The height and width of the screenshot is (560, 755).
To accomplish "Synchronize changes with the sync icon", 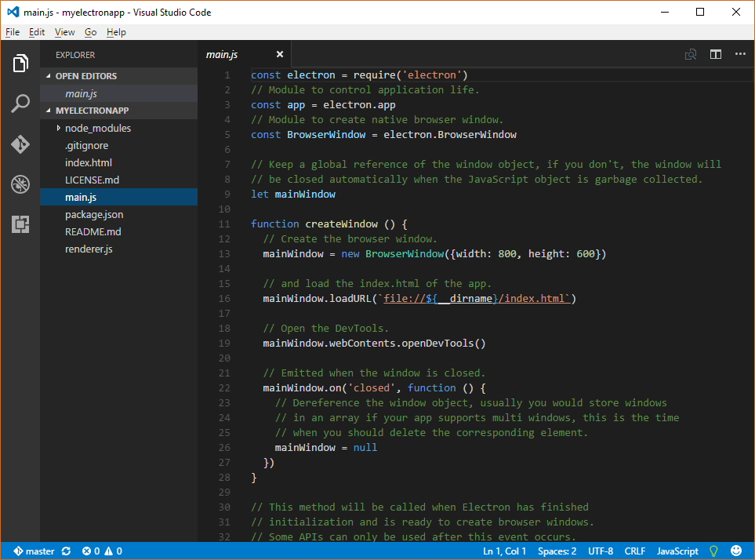I will tap(67, 551).
